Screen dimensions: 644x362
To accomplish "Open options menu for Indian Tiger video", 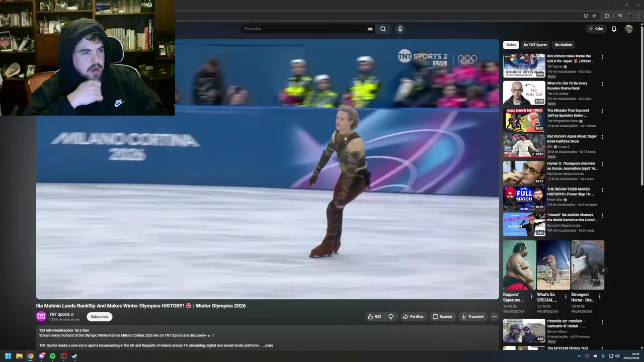I will point(602,190).
